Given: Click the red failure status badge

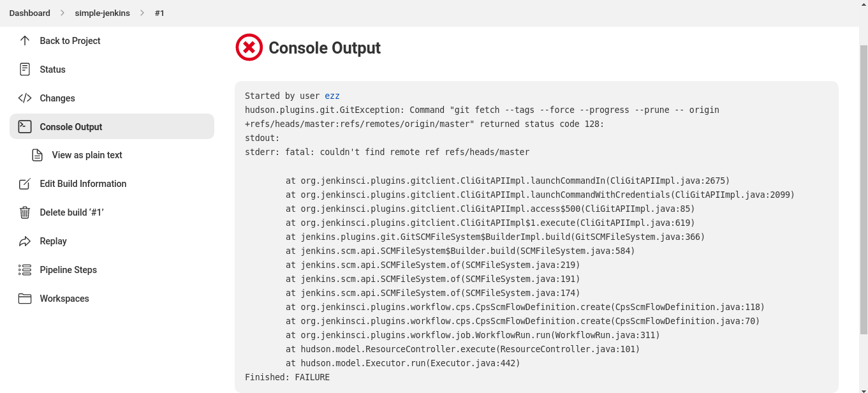Looking at the screenshot, I should pos(249,47).
